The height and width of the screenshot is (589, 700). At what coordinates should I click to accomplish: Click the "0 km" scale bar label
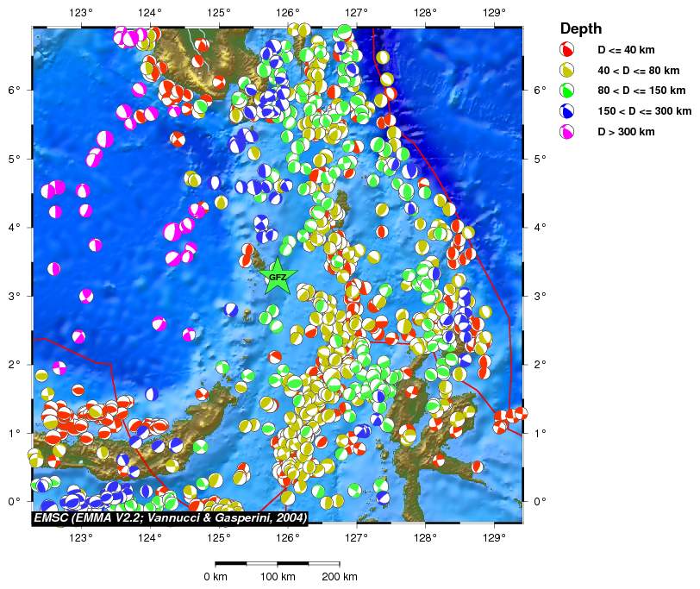click(x=216, y=577)
